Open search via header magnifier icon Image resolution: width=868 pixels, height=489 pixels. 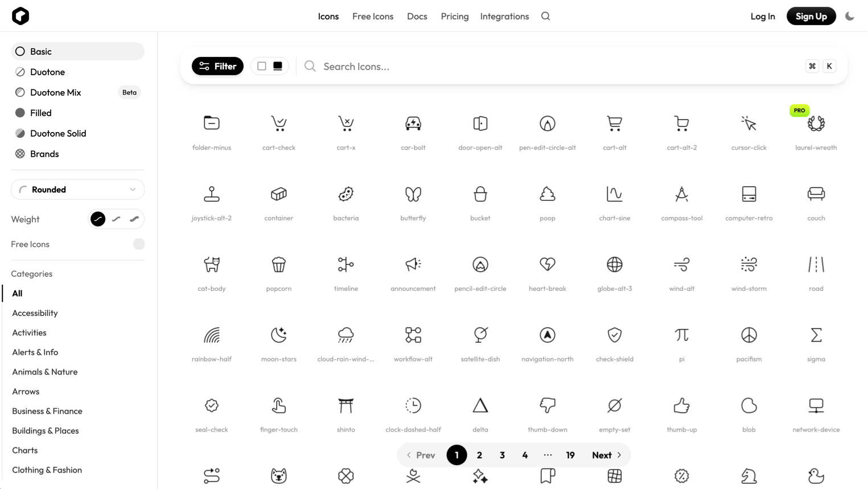click(546, 16)
